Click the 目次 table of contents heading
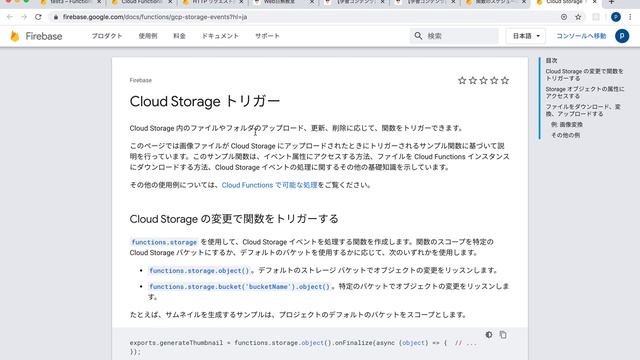640x360 pixels. pyautogui.click(x=551, y=60)
